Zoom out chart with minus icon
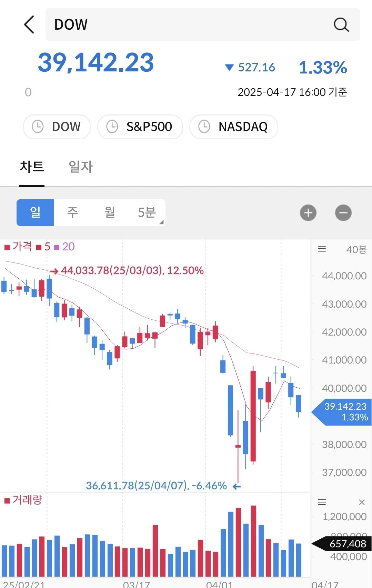The width and height of the screenshot is (372, 588). [343, 213]
